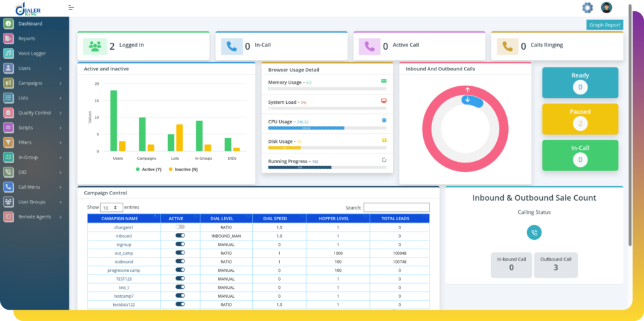Toggle the ingroup campaign active switch
Viewport: 644px width, 321px height.
pyautogui.click(x=180, y=244)
